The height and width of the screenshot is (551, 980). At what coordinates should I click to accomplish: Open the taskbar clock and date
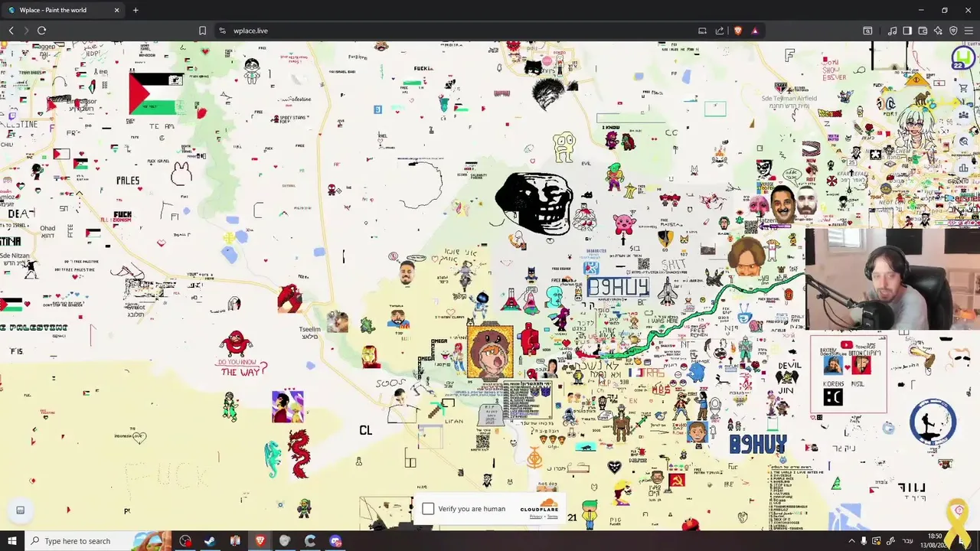point(935,541)
